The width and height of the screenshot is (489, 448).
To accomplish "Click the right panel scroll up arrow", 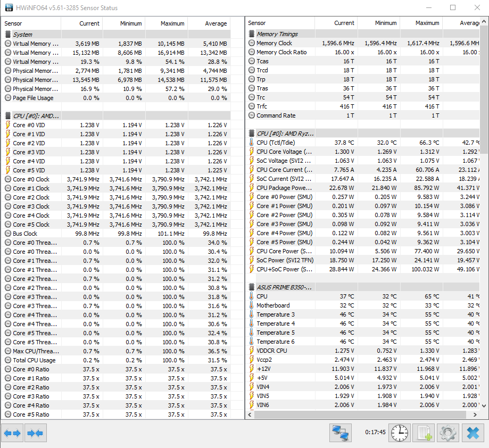I will (x=484, y=21).
